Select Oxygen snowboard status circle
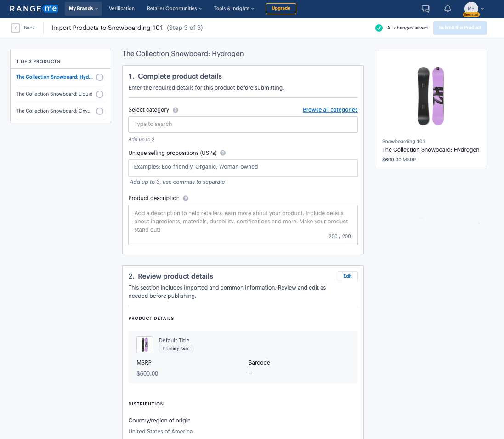504x439 pixels. [100, 111]
